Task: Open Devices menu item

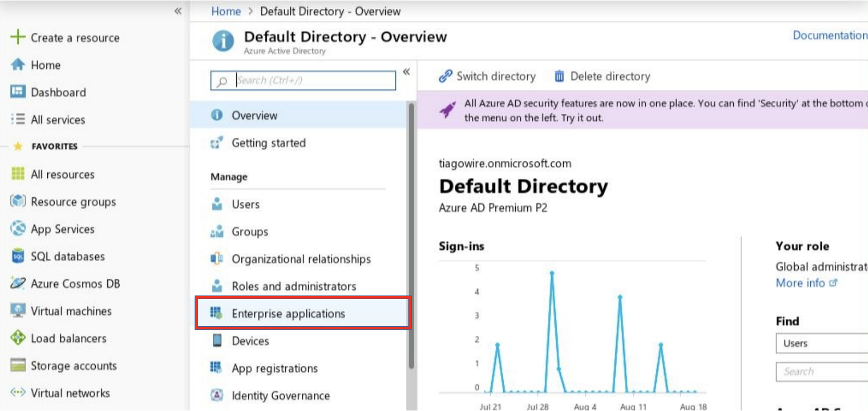Action: (298, 341)
